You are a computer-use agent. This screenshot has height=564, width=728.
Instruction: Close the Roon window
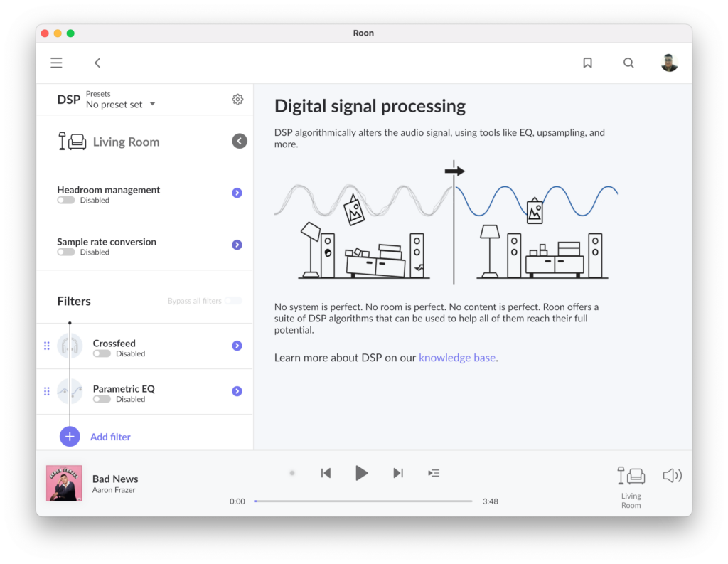pyautogui.click(x=45, y=33)
